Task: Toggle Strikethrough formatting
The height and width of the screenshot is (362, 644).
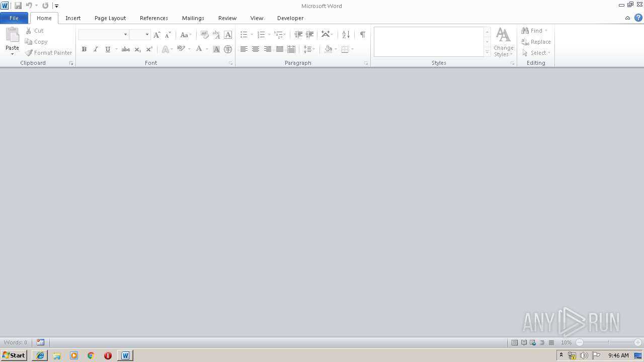Action: [x=126, y=49]
